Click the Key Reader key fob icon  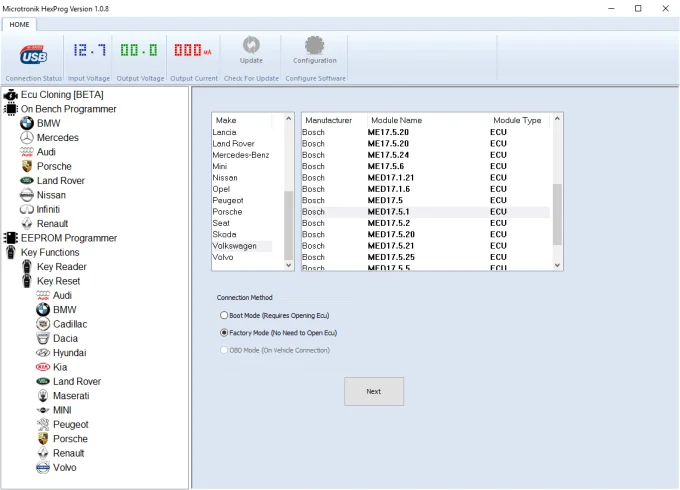point(27,267)
